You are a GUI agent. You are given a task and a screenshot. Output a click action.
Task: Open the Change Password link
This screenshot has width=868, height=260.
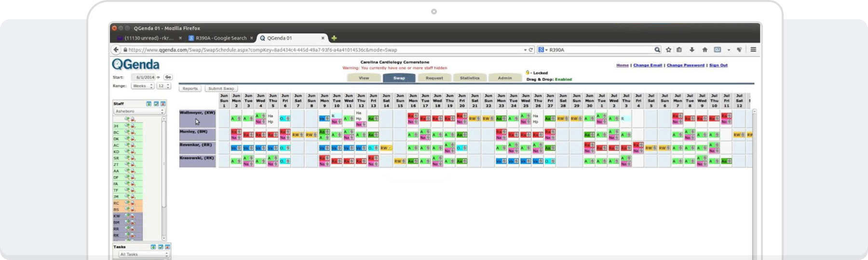685,65
